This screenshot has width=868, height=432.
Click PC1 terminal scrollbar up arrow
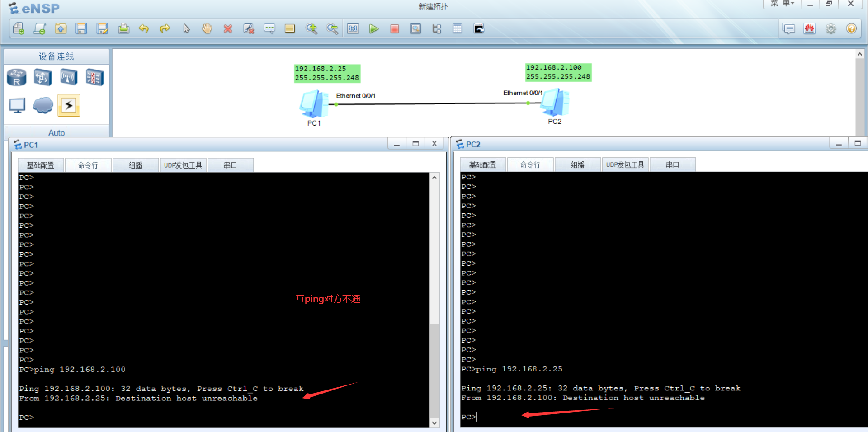point(434,178)
